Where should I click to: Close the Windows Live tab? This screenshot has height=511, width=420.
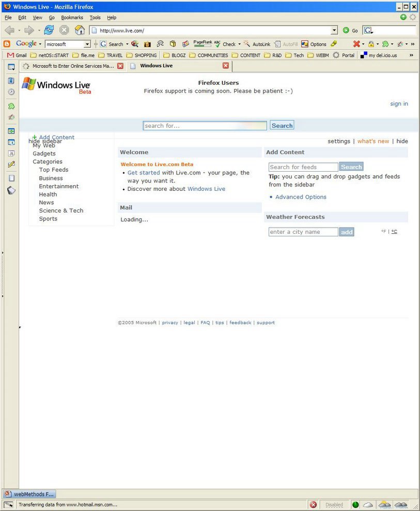(226, 66)
